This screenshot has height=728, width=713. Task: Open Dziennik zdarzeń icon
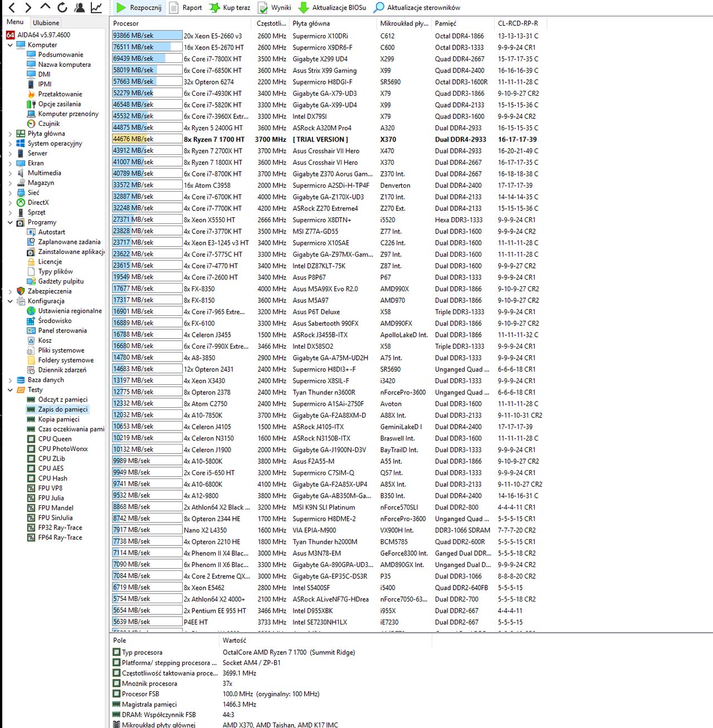[x=31, y=370]
